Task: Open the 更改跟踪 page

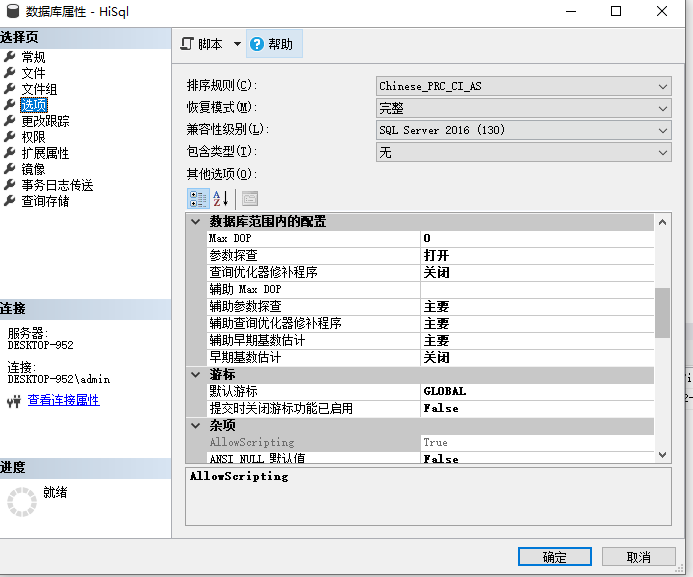Action: [x=45, y=121]
